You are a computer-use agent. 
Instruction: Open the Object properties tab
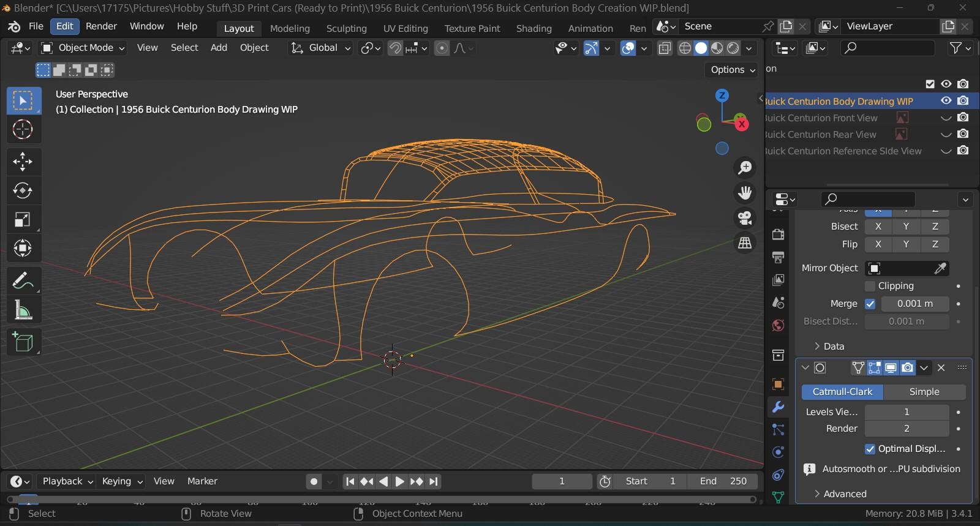tap(778, 384)
